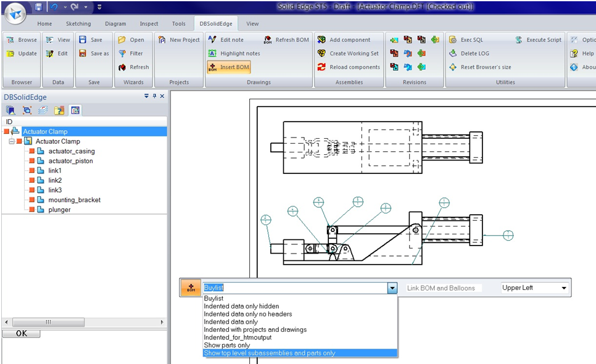Open DBSolidEdge panel options dropdown arrow
The width and height of the screenshot is (596, 364).
146,96
